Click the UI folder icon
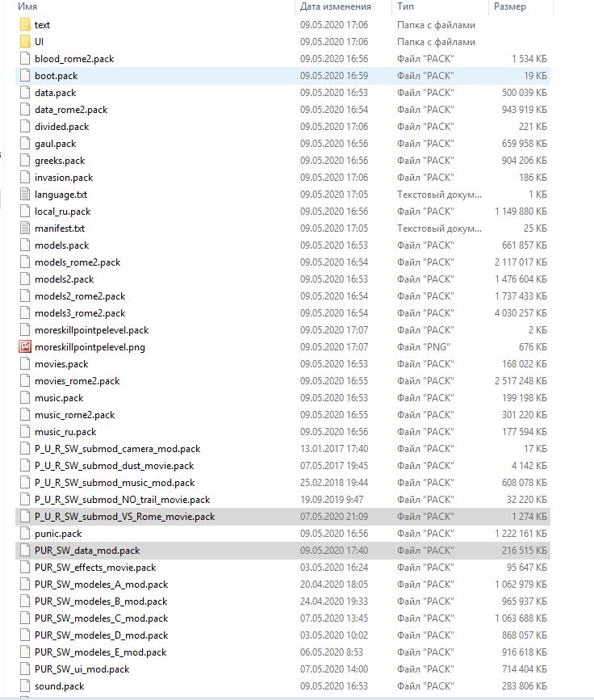The height and width of the screenshot is (700, 594). (25, 41)
